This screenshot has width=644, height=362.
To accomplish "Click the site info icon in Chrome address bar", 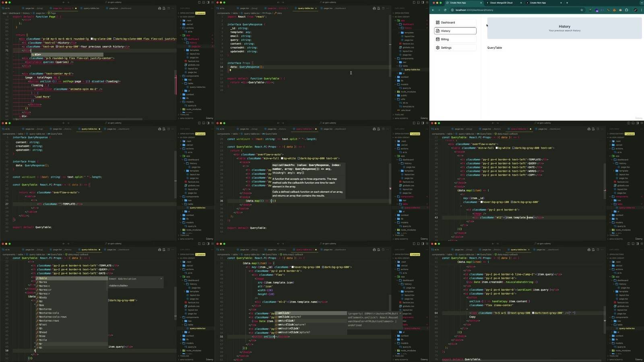I will 452,10.
